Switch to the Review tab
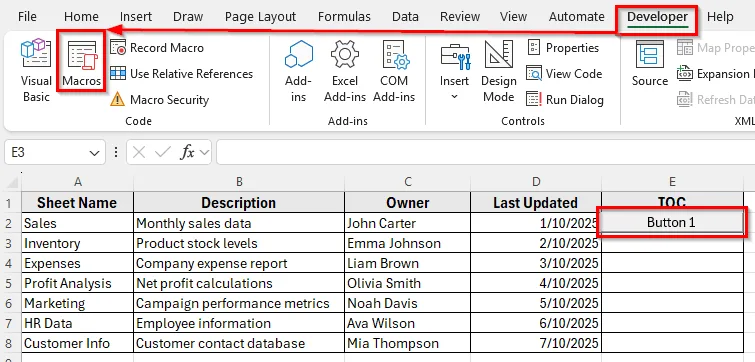755x362 pixels. [460, 16]
